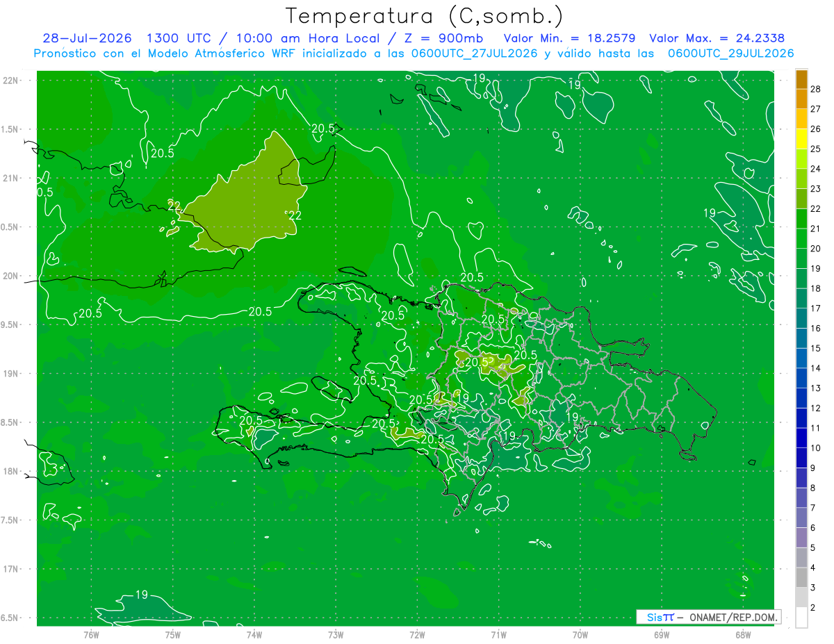834x644 pixels.
Task: Click the '18N' latitude axis label
Action: 11,471
